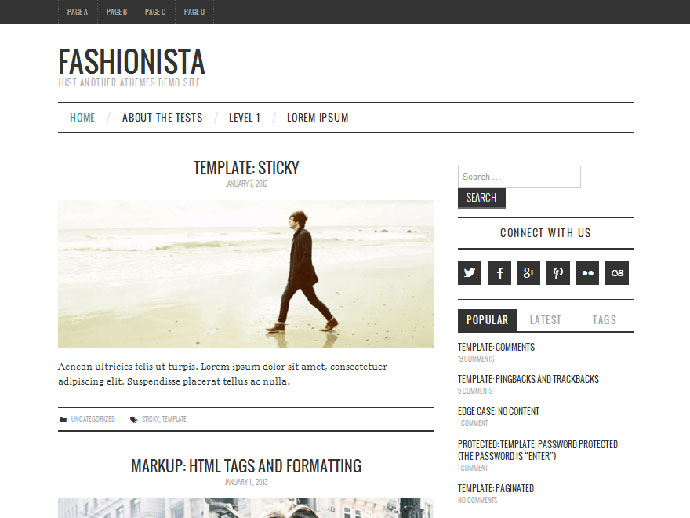Viewport: 690px width, 518px height.
Task: Open Template: Pingbacks and Trackbacks link
Action: click(x=528, y=379)
